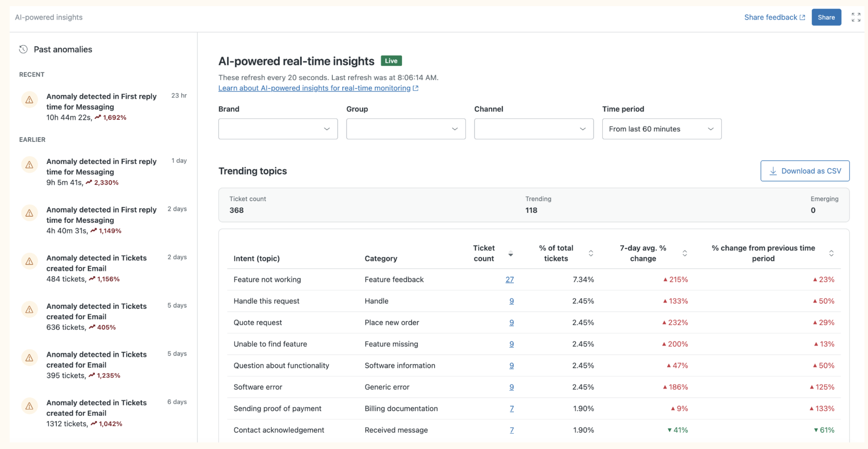Open the Group dropdown
868x449 pixels.
point(406,129)
